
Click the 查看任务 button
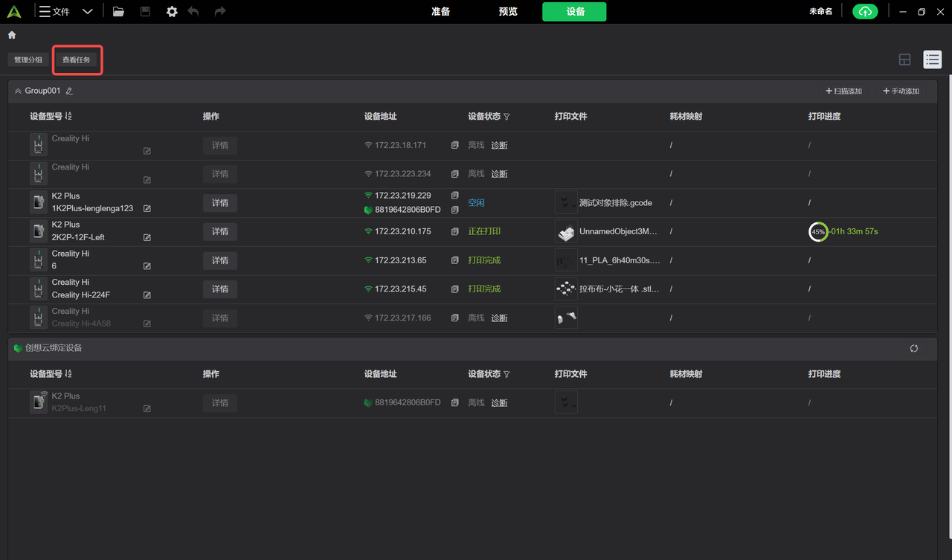(x=77, y=59)
